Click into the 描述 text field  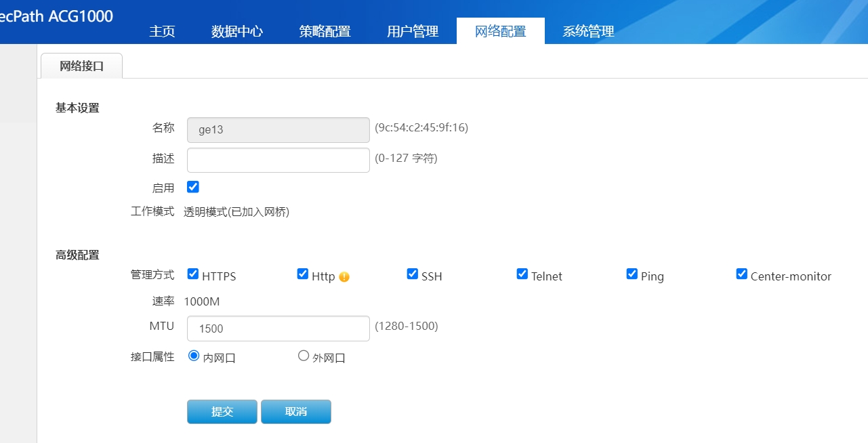(x=278, y=161)
